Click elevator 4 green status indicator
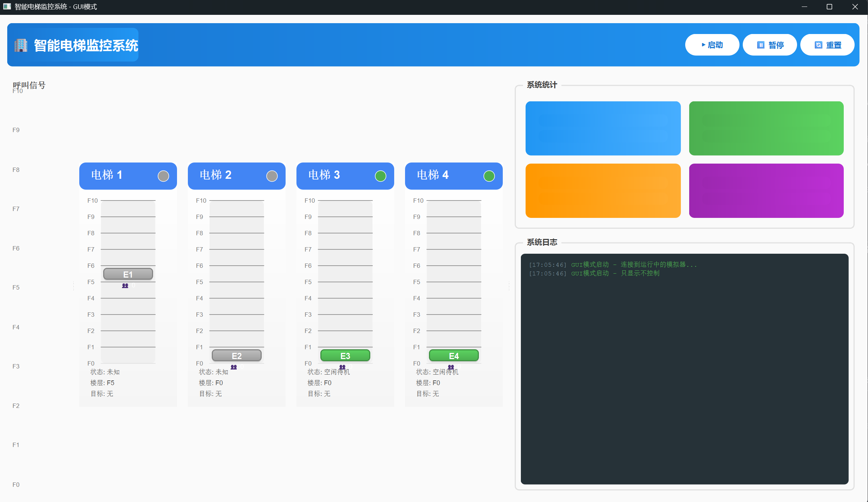The image size is (868, 502). (x=489, y=176)
